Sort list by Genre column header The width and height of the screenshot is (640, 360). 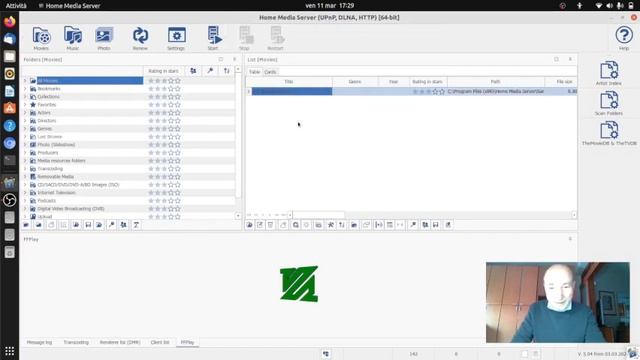[x=355, y=82]
